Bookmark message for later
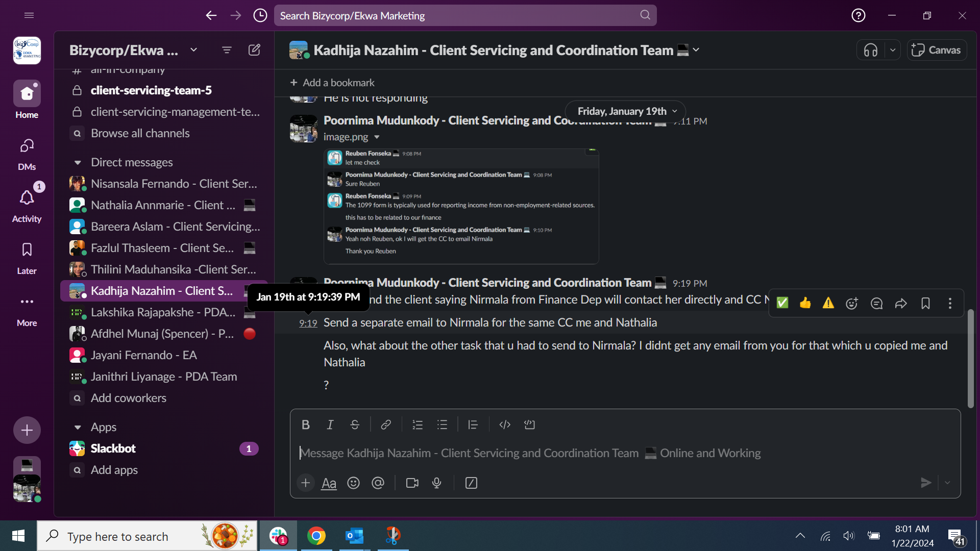The image size is (980, 551). pyautogui.click(x=925, y=304)
